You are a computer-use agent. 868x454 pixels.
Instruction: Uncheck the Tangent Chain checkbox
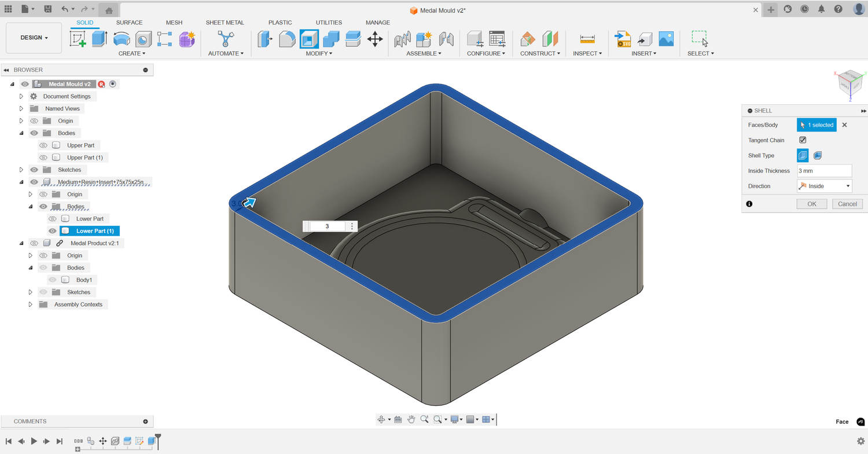pyautogui.click(x=803, y=140)
